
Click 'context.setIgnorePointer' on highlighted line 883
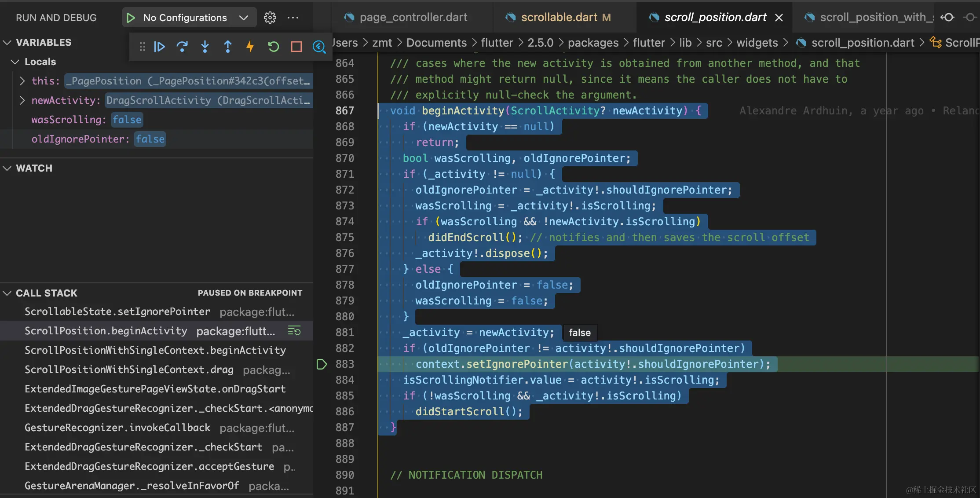pos(492,364)
